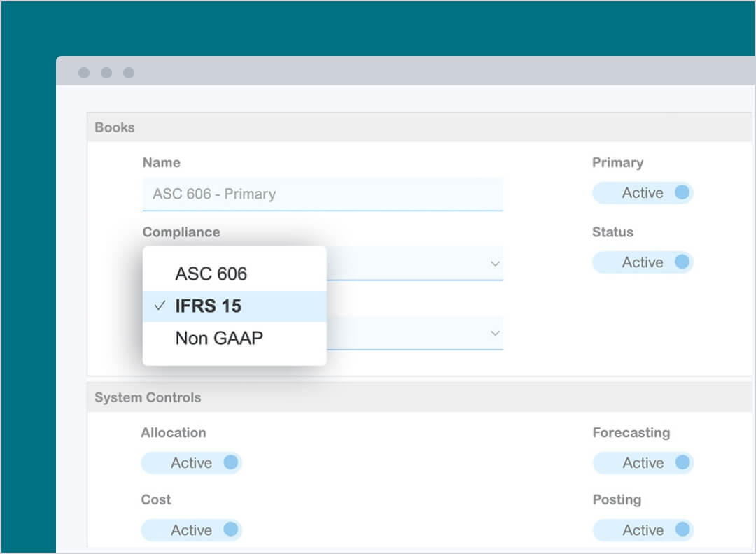Click the Allocation label
756x554 pixels.
174,432
